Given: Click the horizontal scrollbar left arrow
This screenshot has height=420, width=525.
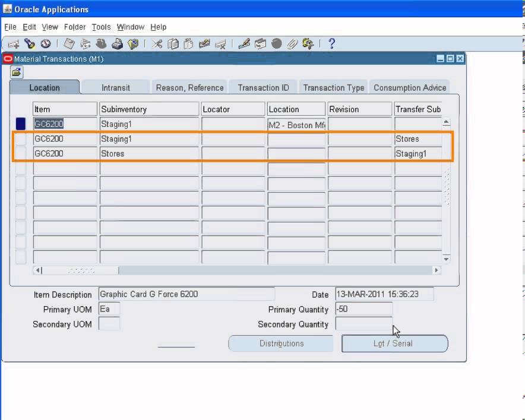Looking at the screenshot, I should click(x=37, y=270).
